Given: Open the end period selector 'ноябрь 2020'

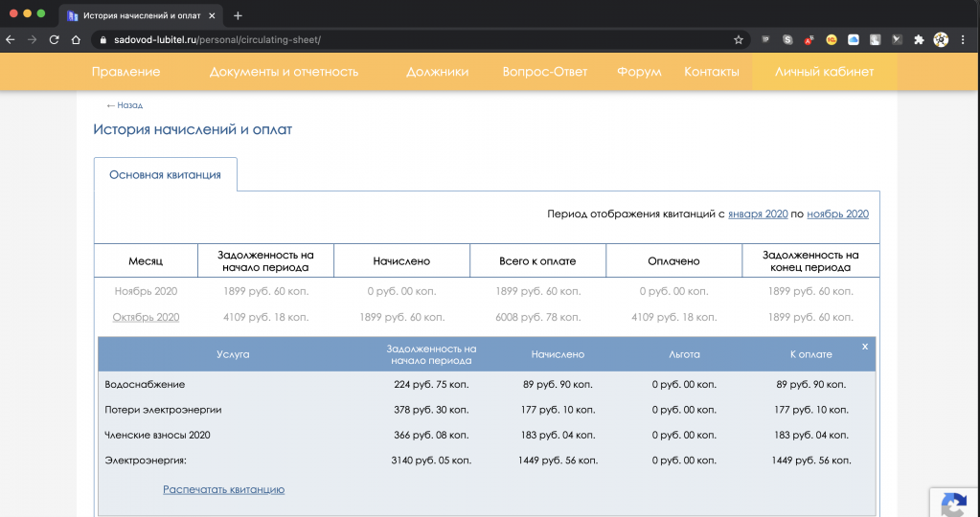Looking at the screenshot, I should pos(837,214).
